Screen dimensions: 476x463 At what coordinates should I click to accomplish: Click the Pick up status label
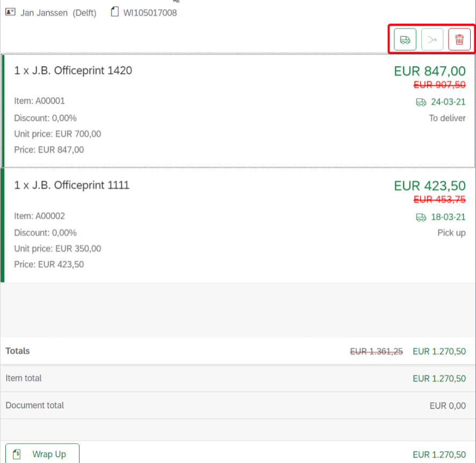point(451,233)
